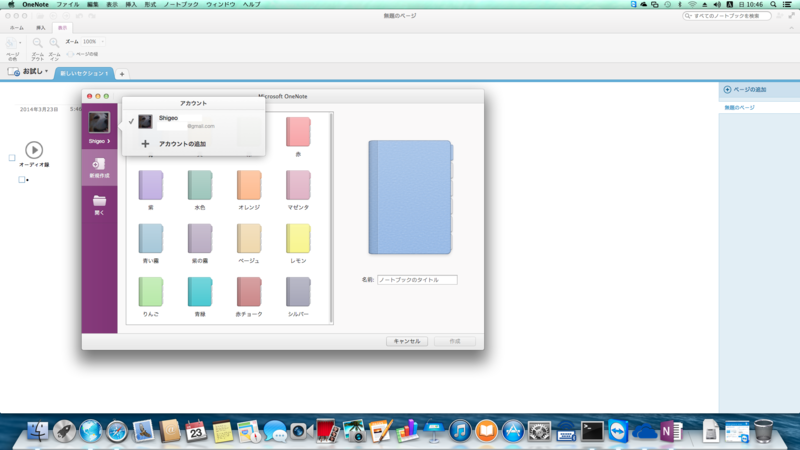800x450 pixels.
Task: Click the search all notebooks field
Action: pyautogui.click(x=727, y=16)
